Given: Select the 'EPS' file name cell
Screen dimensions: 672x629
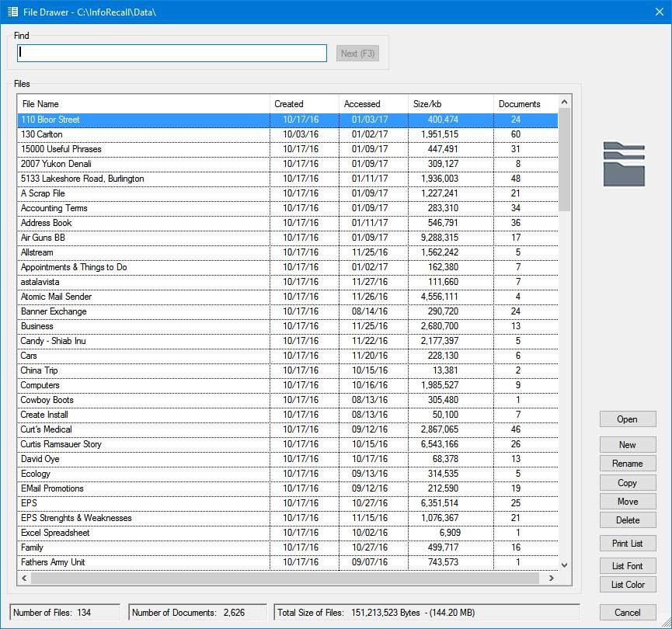Looking at the screenshot, I should (144, 503).
